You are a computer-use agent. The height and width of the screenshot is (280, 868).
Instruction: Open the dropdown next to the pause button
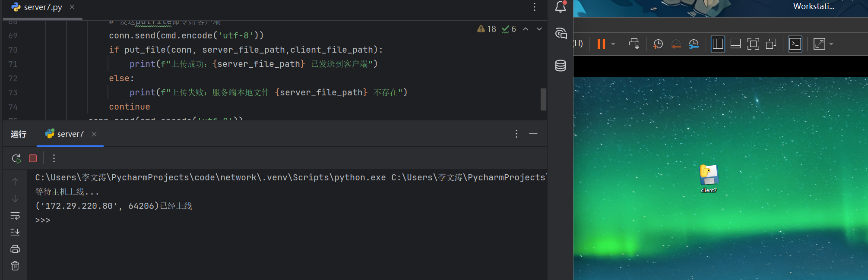coord(613,44)
